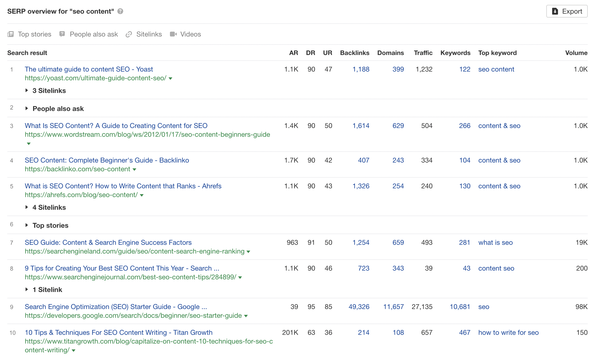Select the Videos filter

click(x=186, y=34)
